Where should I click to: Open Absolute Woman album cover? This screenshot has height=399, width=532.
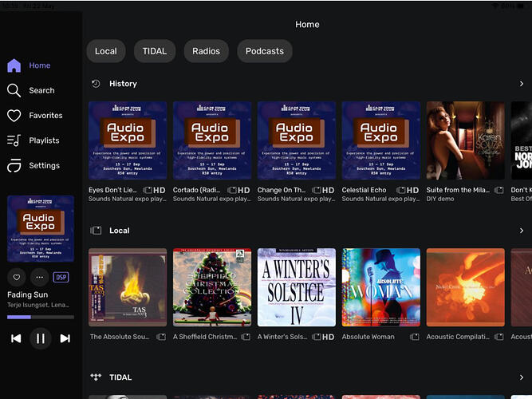click(x=381, y=287)
